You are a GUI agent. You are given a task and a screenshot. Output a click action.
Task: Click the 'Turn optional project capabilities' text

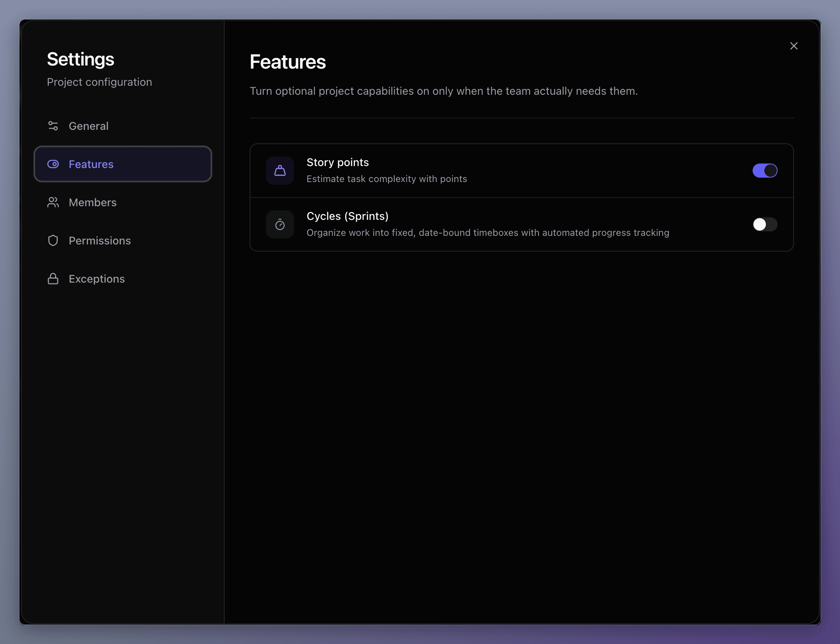(x=444, y=91)
